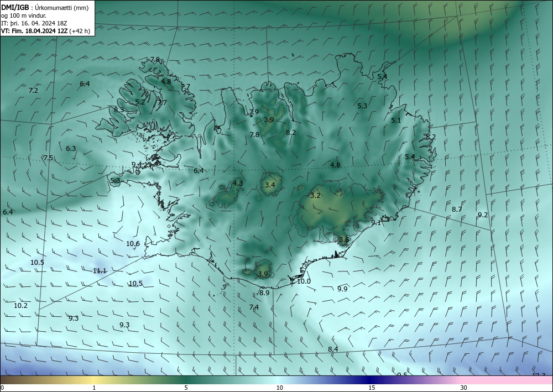Screen dimensions: 553x392
Task: Select the 9.2 value label
Action: coord(483,215)
